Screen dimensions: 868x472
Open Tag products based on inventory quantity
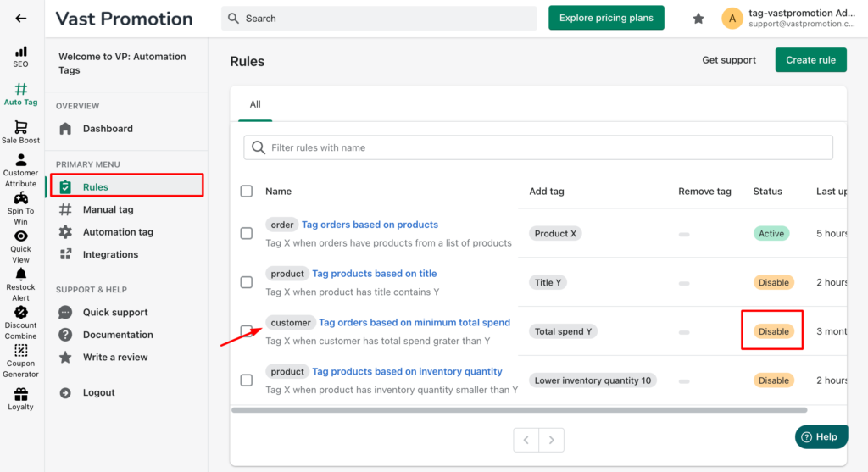[407, 371]
